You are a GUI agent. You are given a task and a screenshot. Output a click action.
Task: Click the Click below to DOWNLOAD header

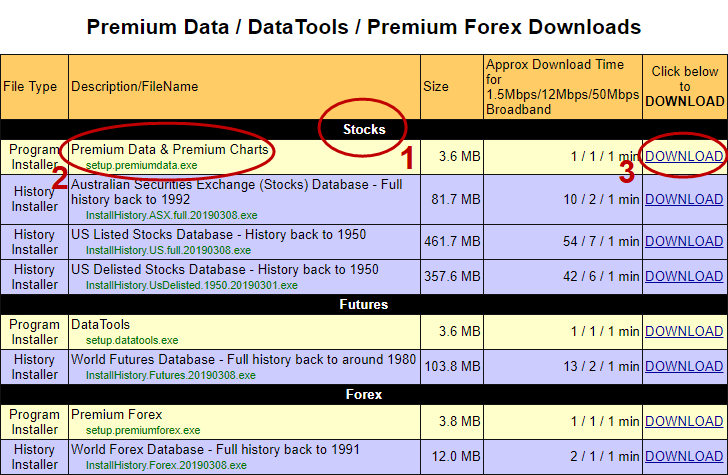tap(685, 86)
